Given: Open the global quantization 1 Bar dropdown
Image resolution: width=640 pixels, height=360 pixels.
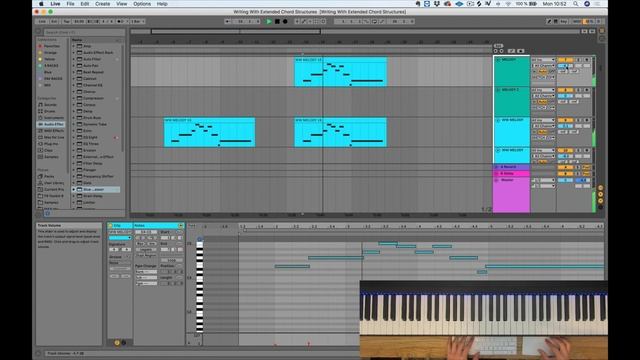Looking at the screenshot, I should tap(138, 21).
